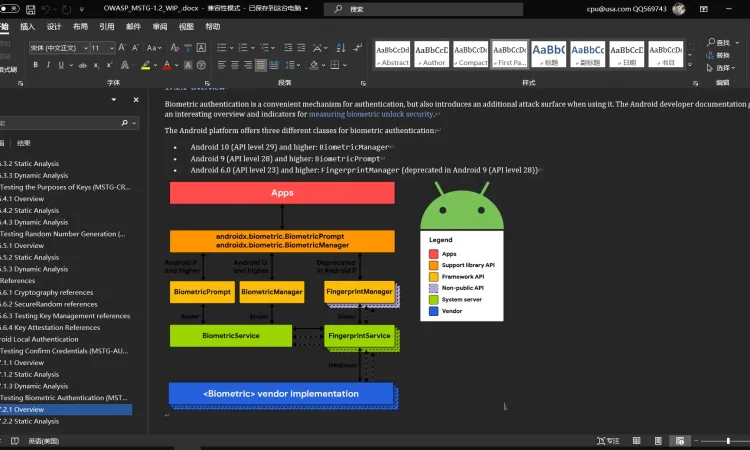Toggle strikethrough formatting
The height and width of the screenshot is (450, 750).
click(x=83, y=65)
